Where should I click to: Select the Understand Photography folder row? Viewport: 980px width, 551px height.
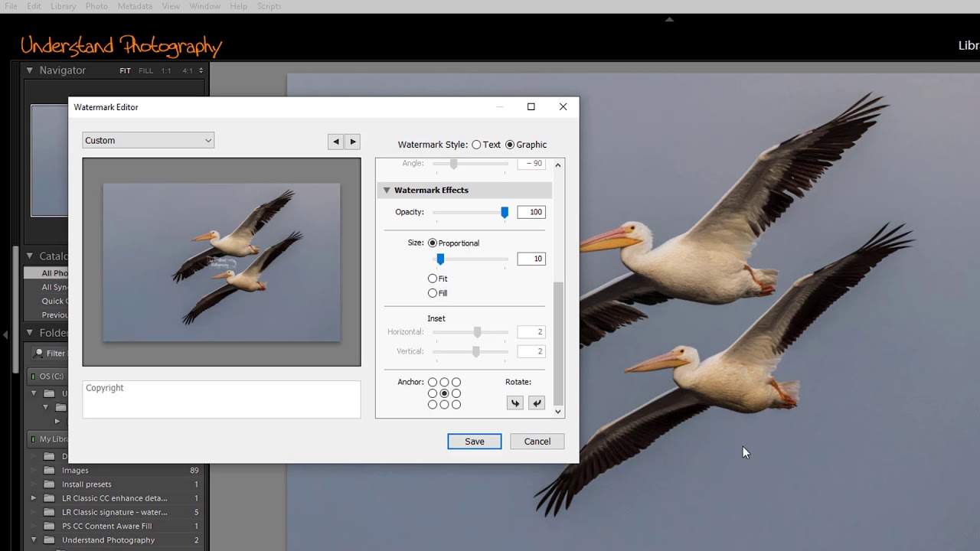pyautogui.click(x=115, y=540)
